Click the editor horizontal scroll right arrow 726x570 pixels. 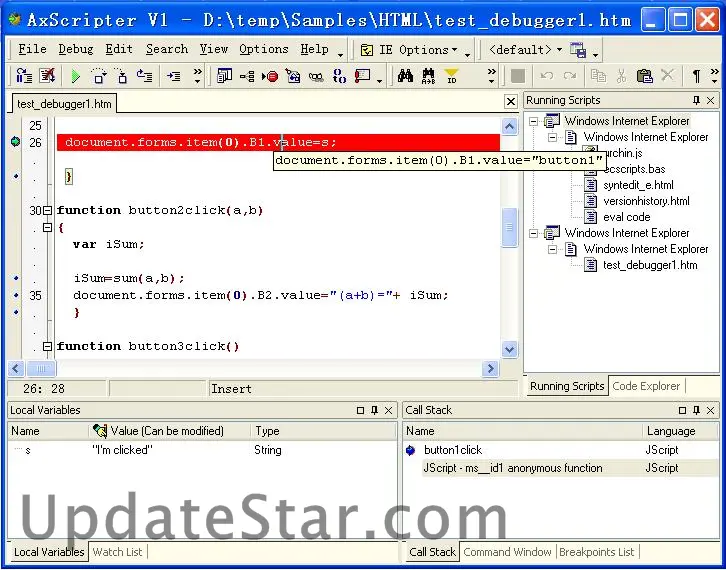pos(490,369)
